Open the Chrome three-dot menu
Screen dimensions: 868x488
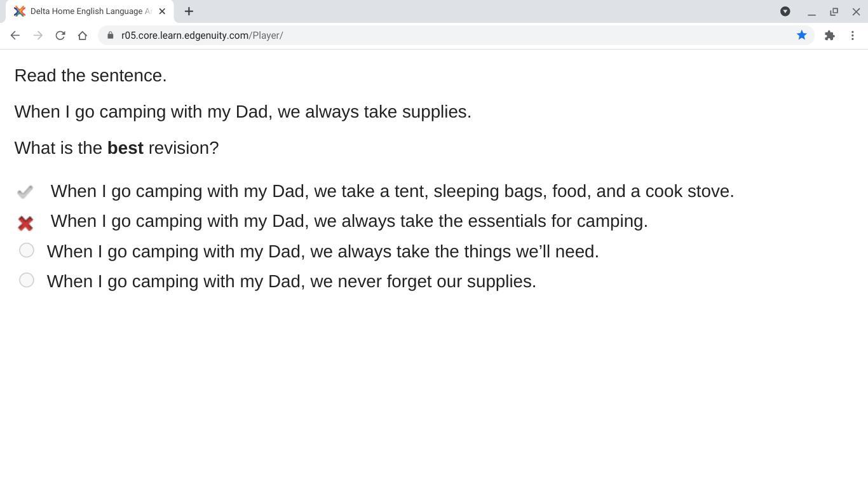pos(853,36)
